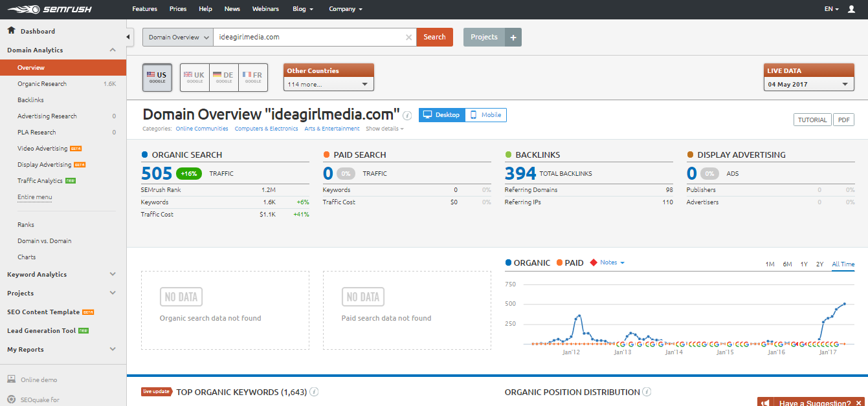Open the Notes dropdown in the chart
868x406 pixels.
coord(612,262)
